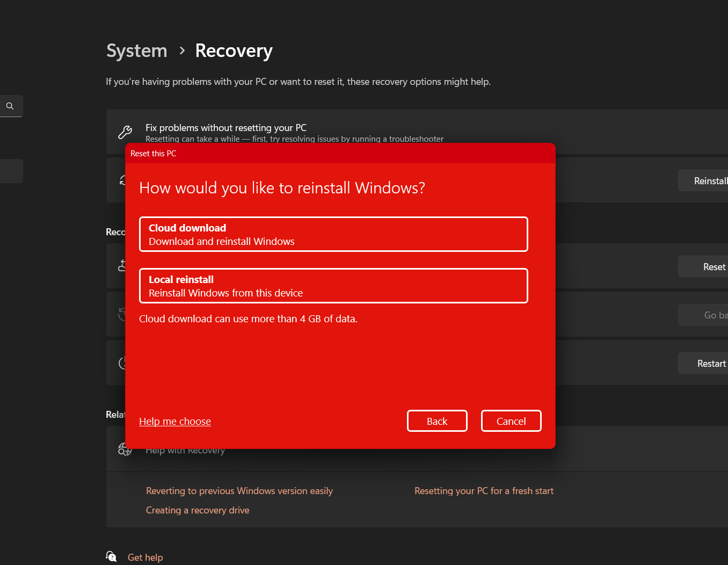This screenshot has height=565, width=728.
Task: Navigate to System via the breadcrumb
Action: tap(136, 50)
